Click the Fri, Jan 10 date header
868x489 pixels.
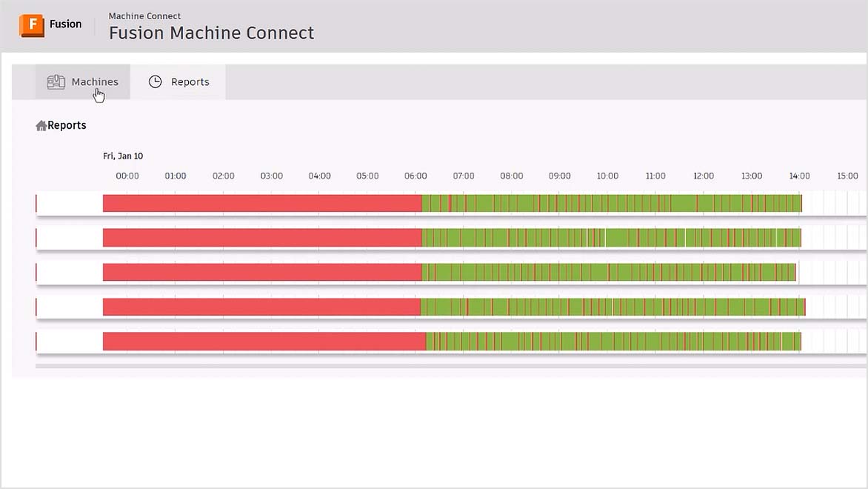pos(123,156)
